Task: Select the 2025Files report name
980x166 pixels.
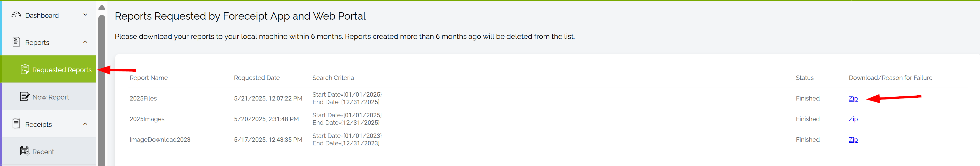Action: click(x=143, y=99)
